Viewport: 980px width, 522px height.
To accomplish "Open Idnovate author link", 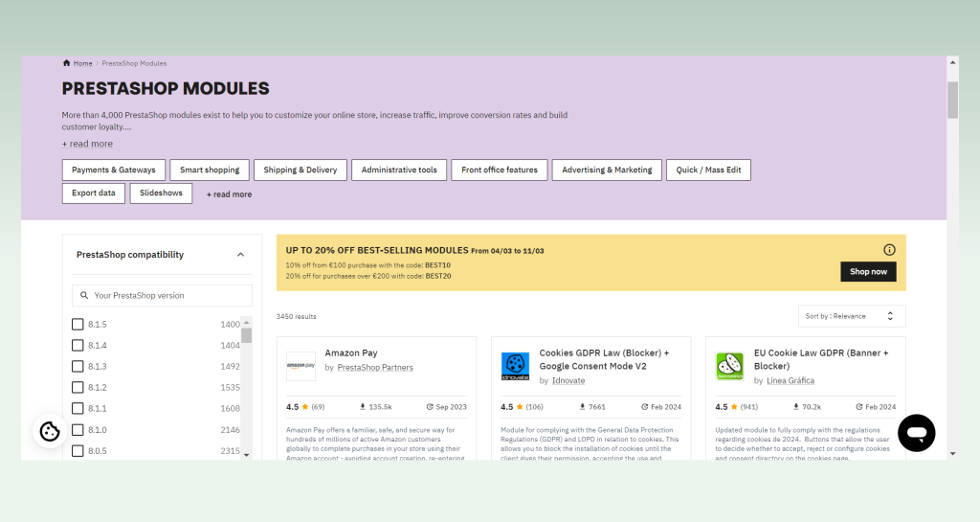I will tap(568, 380).
